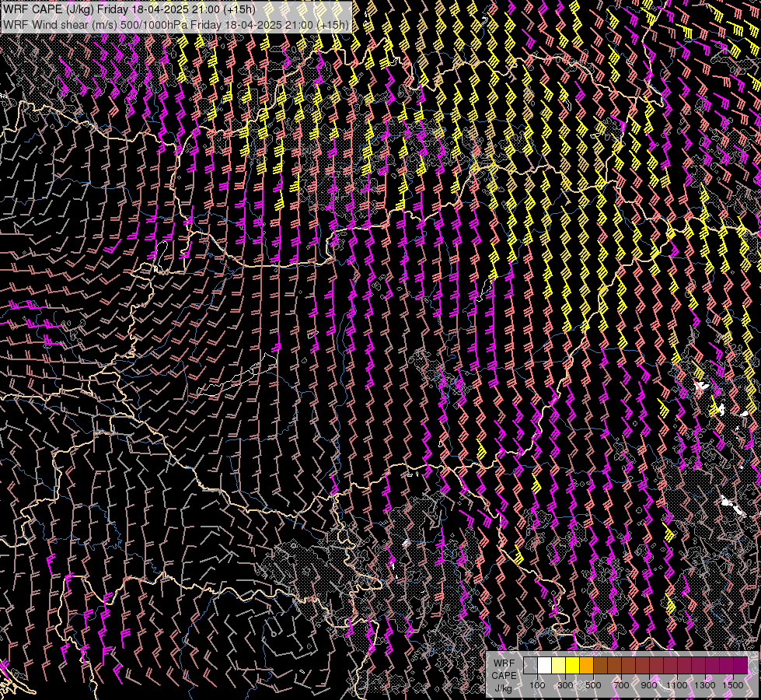Click the orange CAPE legend swatch
The width and height of the screenshot is (761, 700).
coord(586,665)
